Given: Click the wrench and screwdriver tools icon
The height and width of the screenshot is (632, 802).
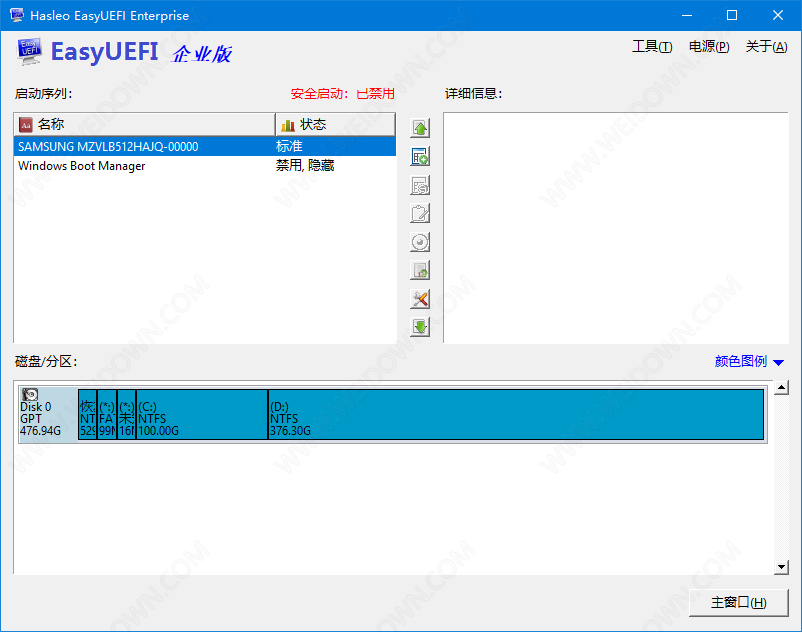Looking at the screenshot, I should (x=420, y=299).
